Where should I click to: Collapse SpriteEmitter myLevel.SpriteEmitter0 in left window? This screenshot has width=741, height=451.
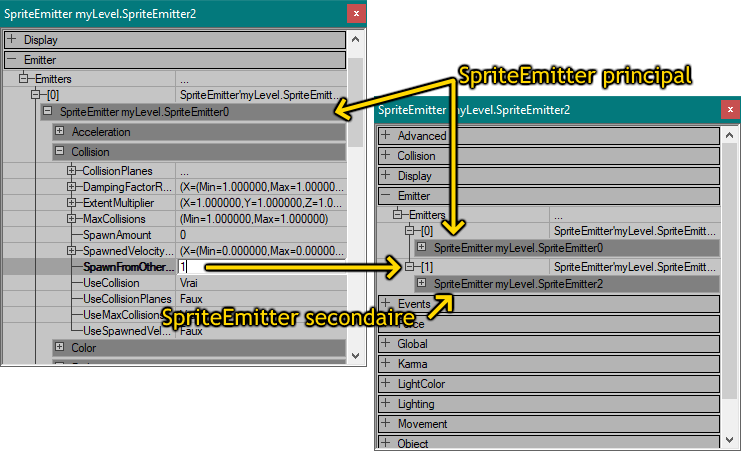pyautogui.click(x=47, y=112)
